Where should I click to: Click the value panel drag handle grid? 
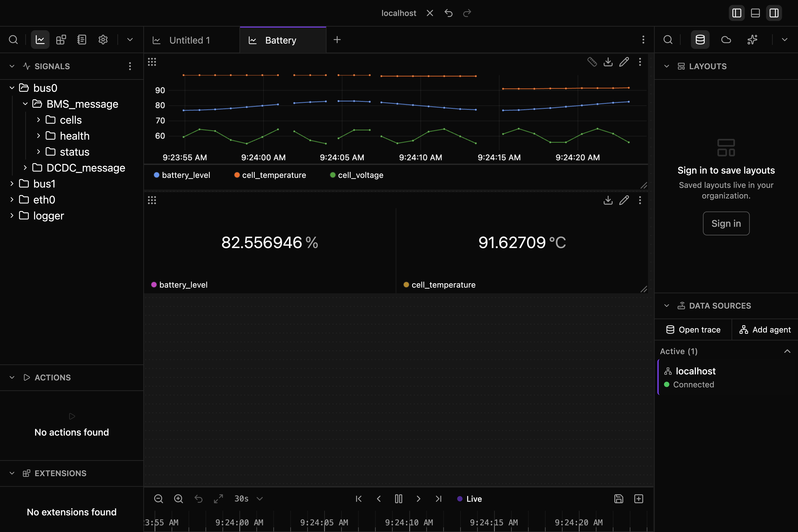coord(152,200)
